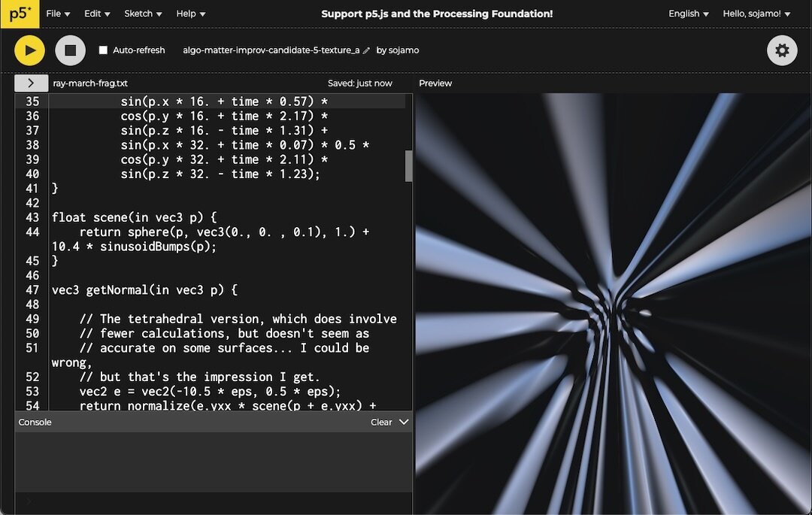Click line number 46 in the gutter
Screen dimensions: 812x515
tap(32, 275)
